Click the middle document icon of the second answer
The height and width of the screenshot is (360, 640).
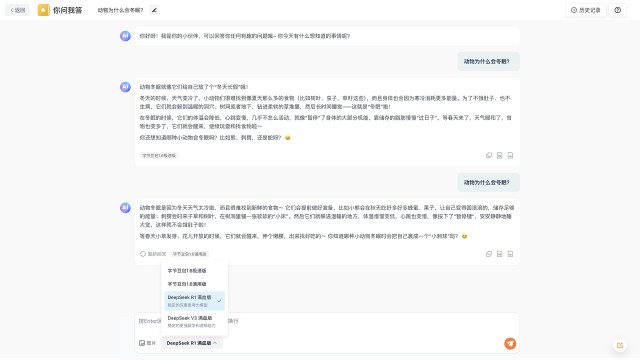click(x=500, y=254)
